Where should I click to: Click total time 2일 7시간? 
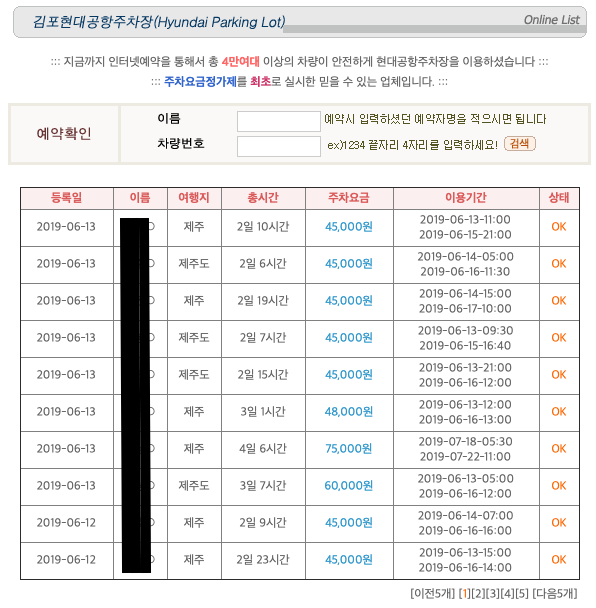pyautogui.click(x=263, y=337)
